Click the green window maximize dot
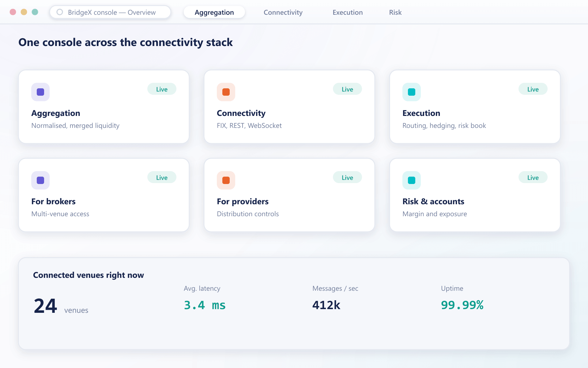The height and width of the screenshot is (368, 588). pyautogui.click(x=35, y=12)
